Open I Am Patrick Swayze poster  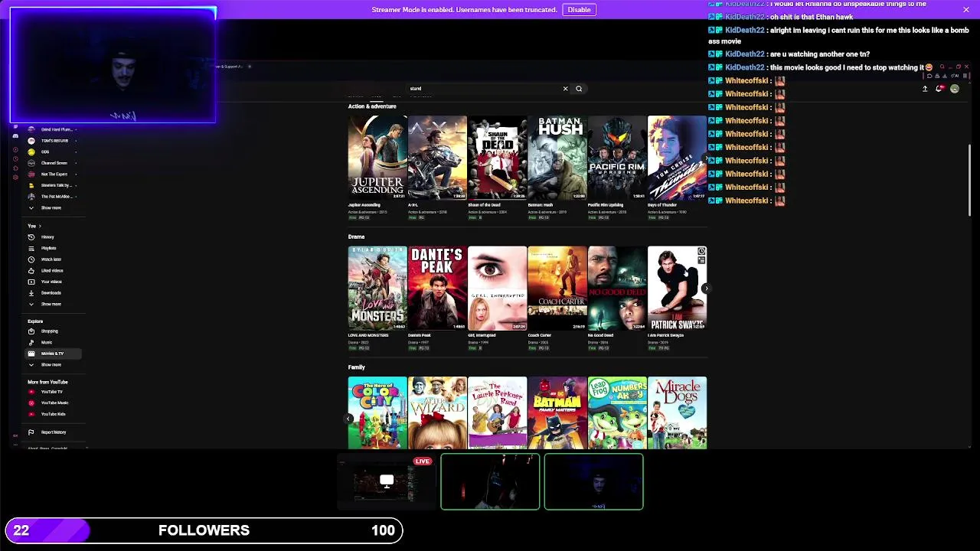pos(677,288)
